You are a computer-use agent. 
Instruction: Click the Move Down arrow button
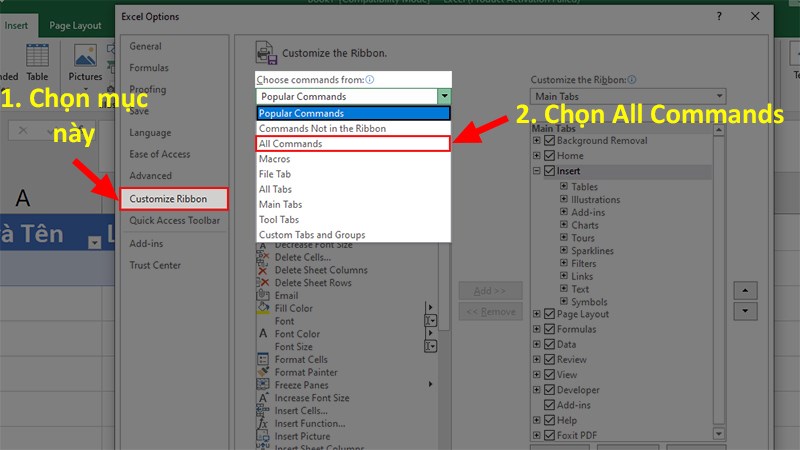[x=745, y=311]
